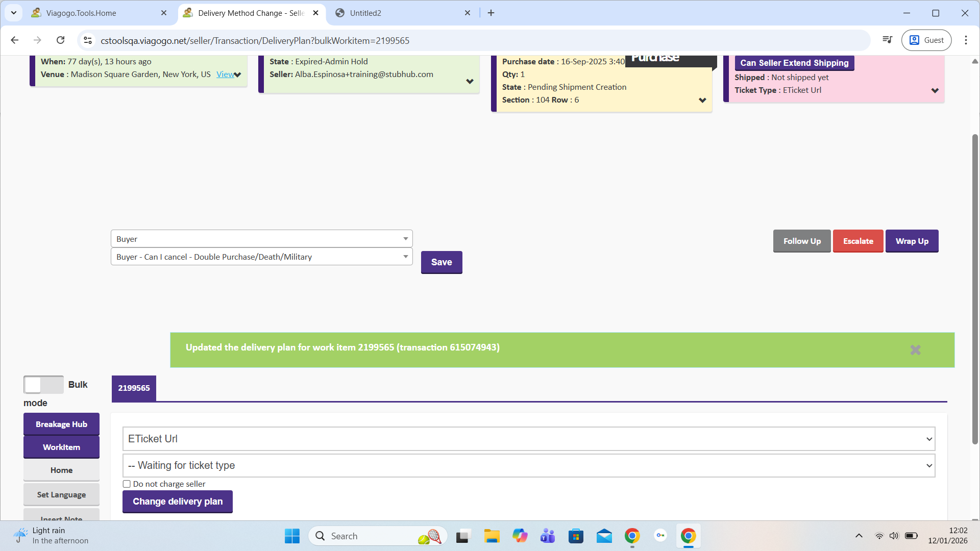Open the Buyer category dropdown

click(261, 239)
